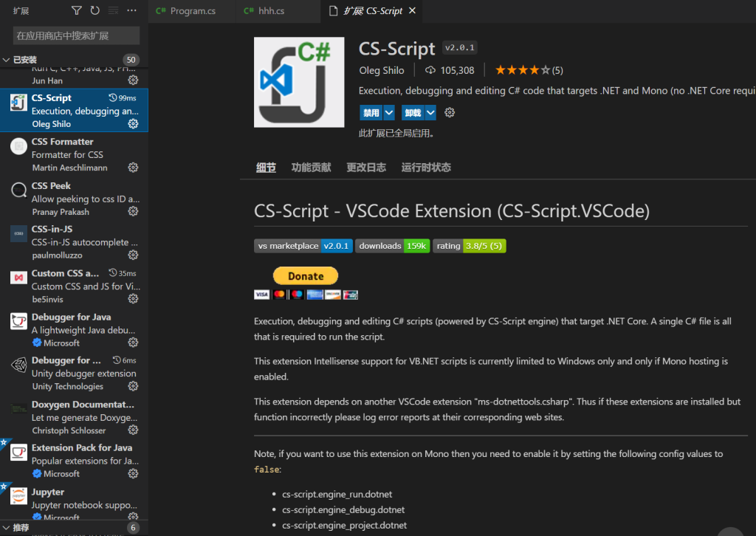Open the manage gear for Custom CSS extension
Image resolution: width=756 pixels, height=536 pixels.
(133, 299)
